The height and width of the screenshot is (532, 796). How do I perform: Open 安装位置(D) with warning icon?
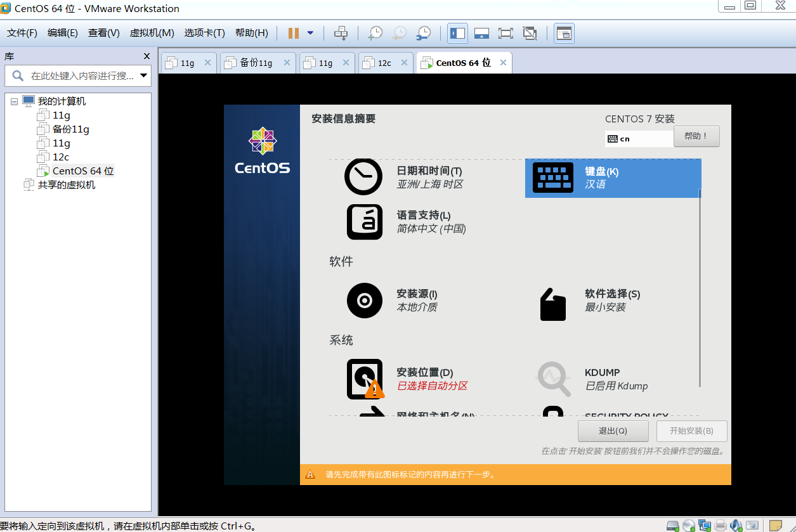tap(407, 379)
